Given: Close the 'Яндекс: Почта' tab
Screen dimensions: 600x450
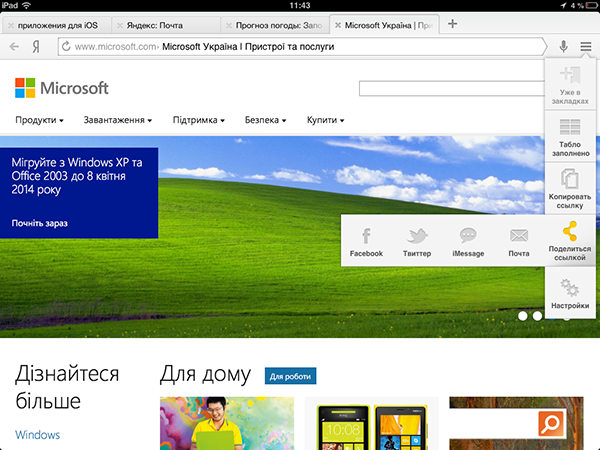Looking at the screenshot, I should coord(120,26).
